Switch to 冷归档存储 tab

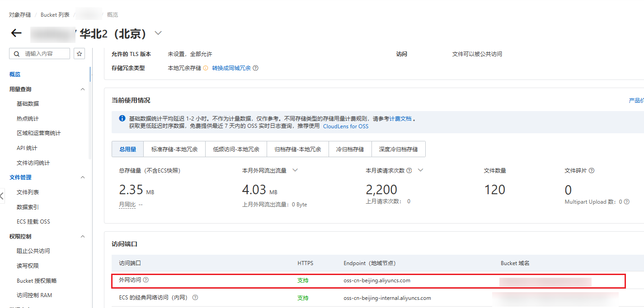(x=350, y=149)
